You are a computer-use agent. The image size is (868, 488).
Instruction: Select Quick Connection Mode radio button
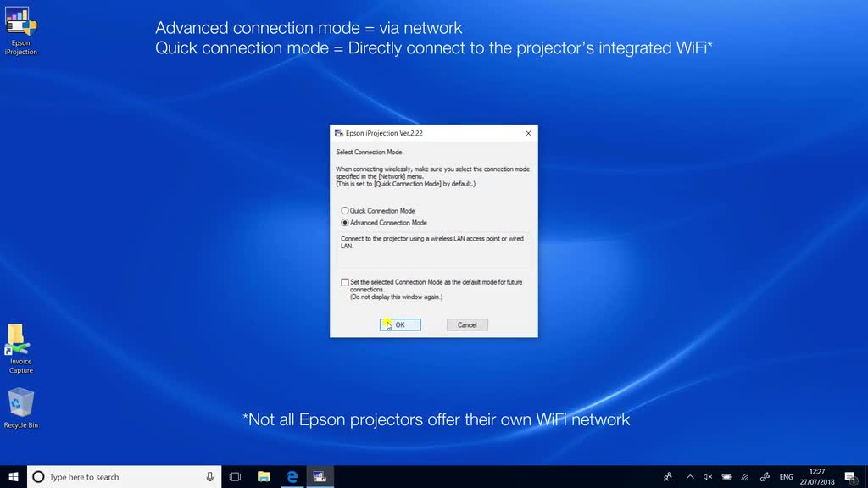[x=345, y=211]
